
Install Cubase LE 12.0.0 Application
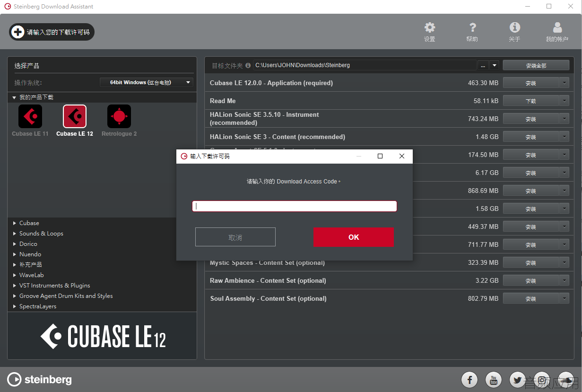pyautogui.click(x=530, y=83)
